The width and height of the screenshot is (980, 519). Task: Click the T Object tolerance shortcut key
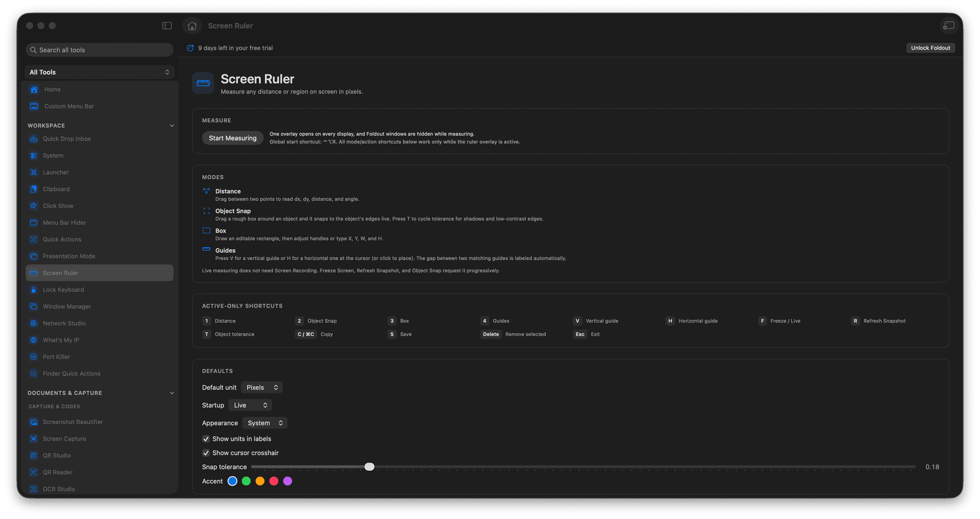tap(206, 335)
